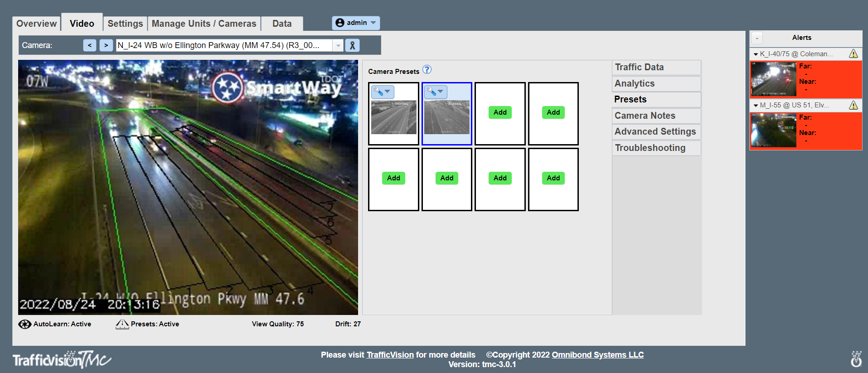This screenshot has width=868, height=373.
Task: Switch to the Data tab
Action: click(282, 24)
